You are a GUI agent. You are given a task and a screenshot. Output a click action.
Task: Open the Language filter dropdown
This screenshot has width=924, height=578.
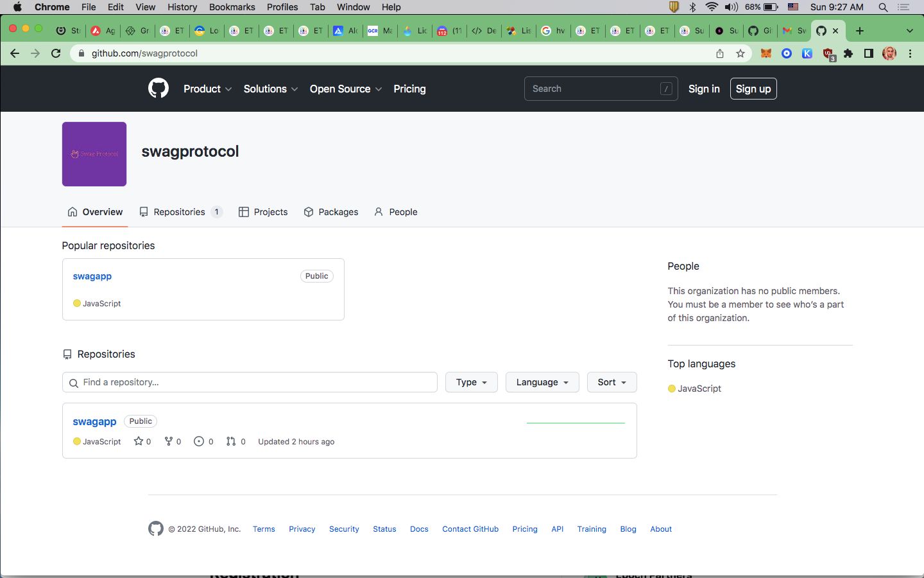pos(542,382)
